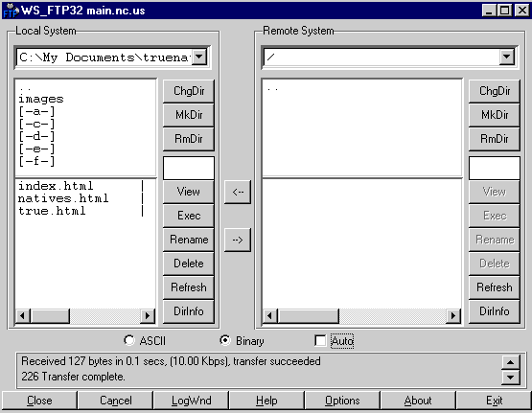
Task: Click the Close button in bottom bar
Action: click(39, 401)
